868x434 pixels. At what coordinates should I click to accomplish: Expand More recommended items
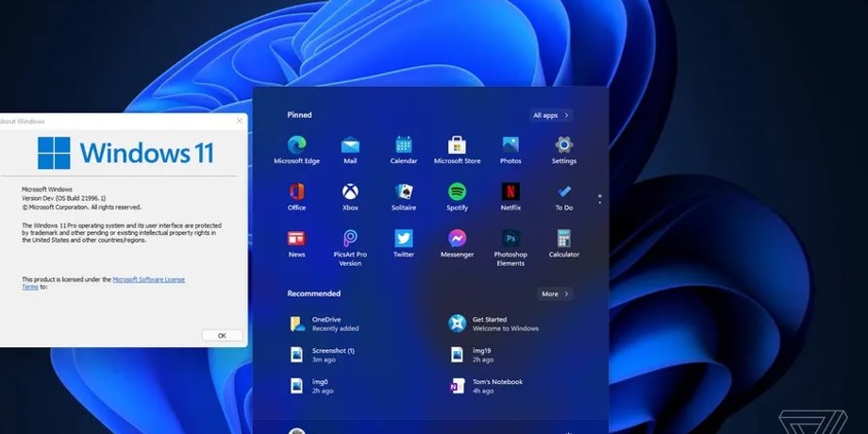pyautogui.click(x=555, y=294)
